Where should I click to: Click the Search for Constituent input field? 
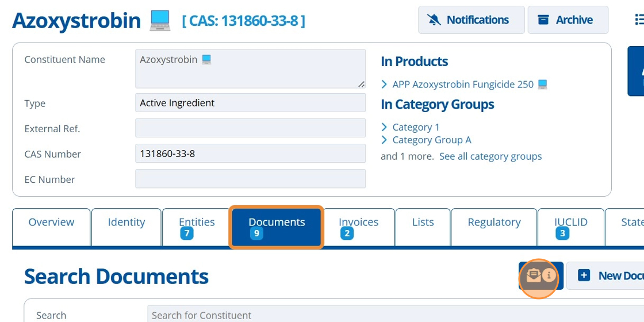(391, 315)
